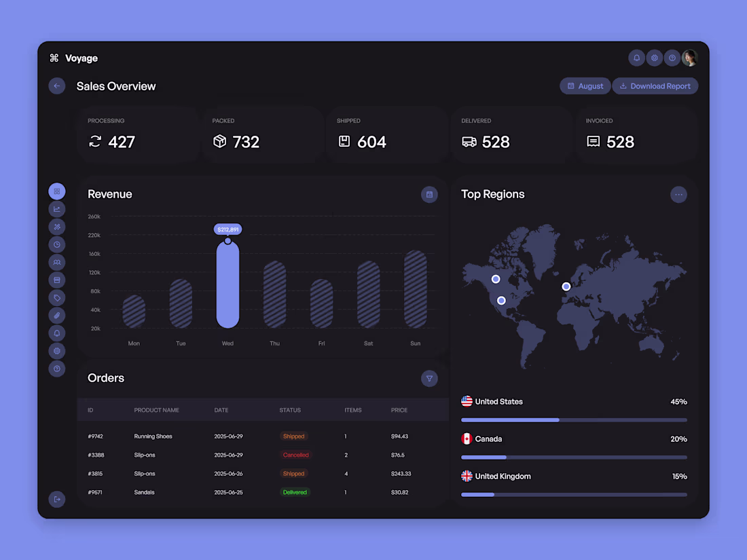Click the Download Report button
Screen dimensions: 747x560
coord(655,86)
